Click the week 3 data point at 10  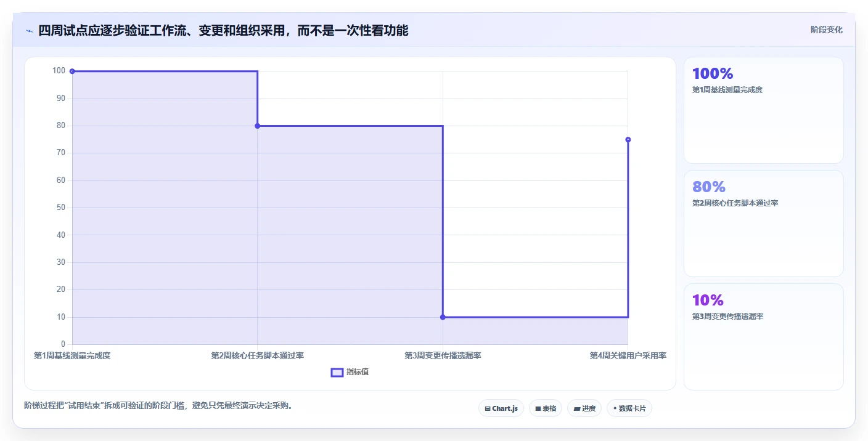pyautogui.click(x=443, y=317)
